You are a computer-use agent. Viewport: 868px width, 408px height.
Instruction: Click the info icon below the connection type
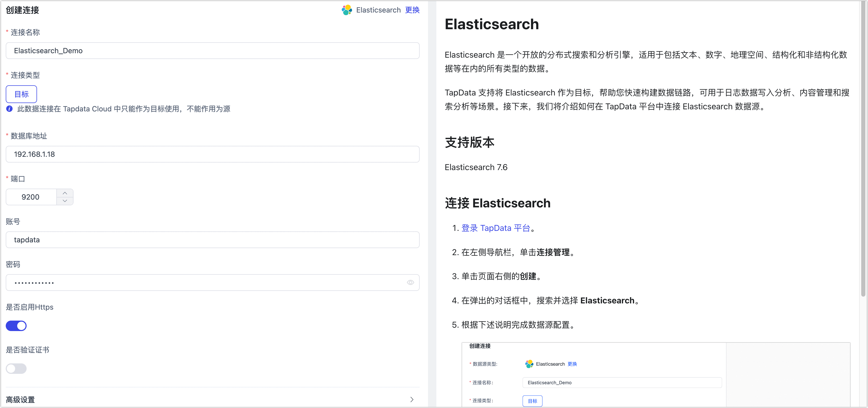(9, 109)
